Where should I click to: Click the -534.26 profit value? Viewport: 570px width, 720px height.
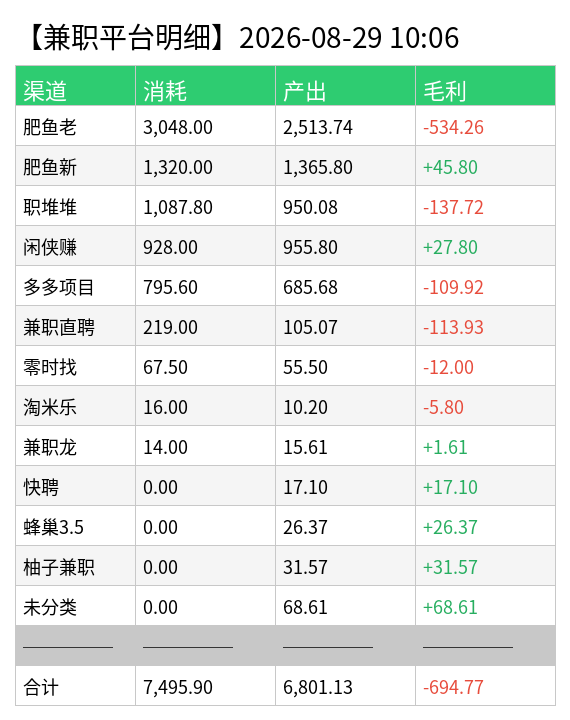453,127
